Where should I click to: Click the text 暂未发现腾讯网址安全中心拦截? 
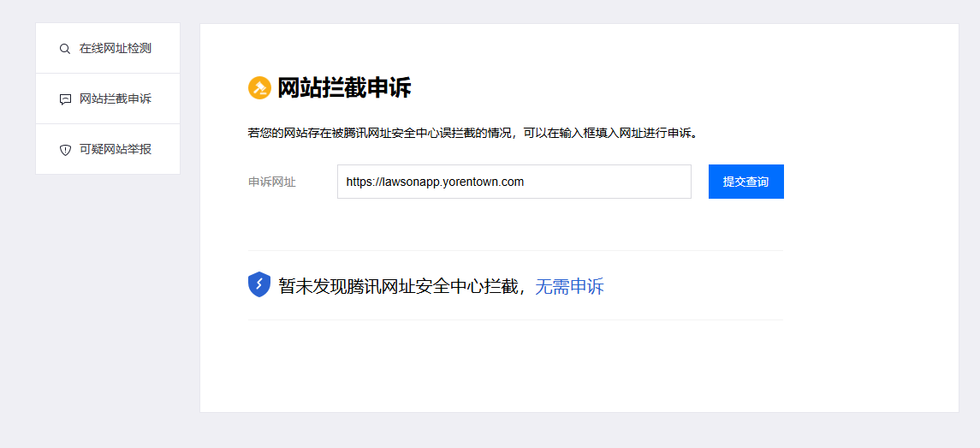400,287
